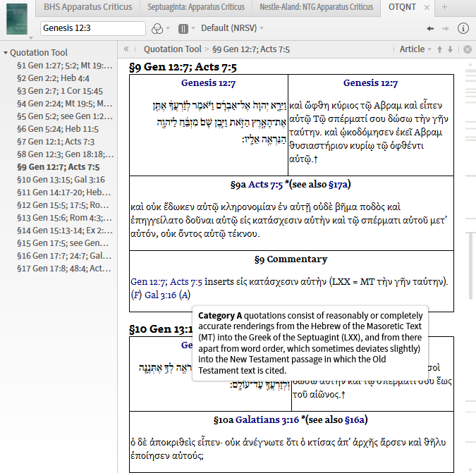
Task: Open resource cover dropdown arrow
Action: (30, 38)
